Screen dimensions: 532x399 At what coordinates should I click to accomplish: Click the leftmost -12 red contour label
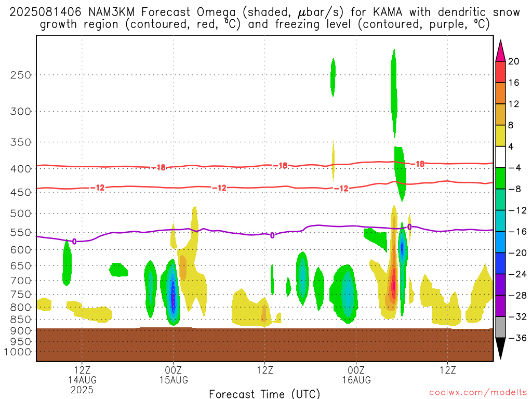click(98, 188)
